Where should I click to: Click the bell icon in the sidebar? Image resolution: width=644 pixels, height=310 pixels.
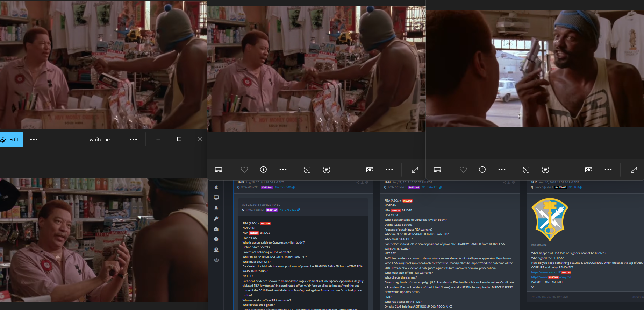(216, 208)
